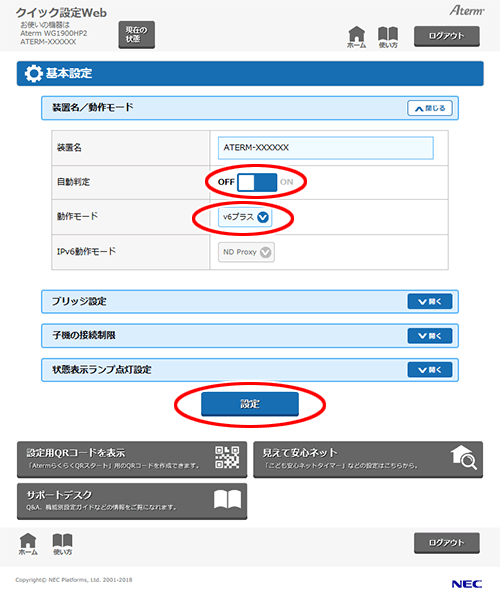The height and width of the screenshot is (600, 500).
Task: Click the 現在の状態 button
Action: pos(137,35)
